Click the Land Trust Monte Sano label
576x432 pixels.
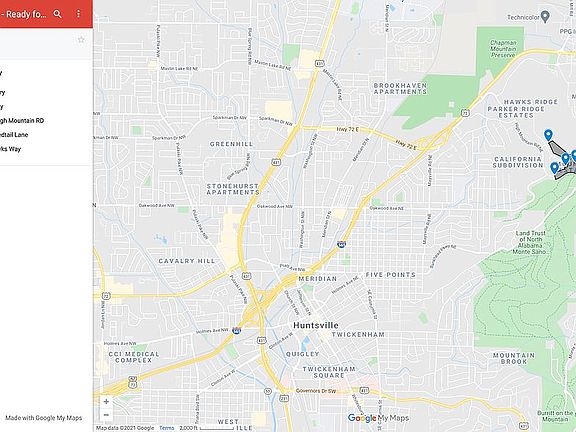point(530,242)
